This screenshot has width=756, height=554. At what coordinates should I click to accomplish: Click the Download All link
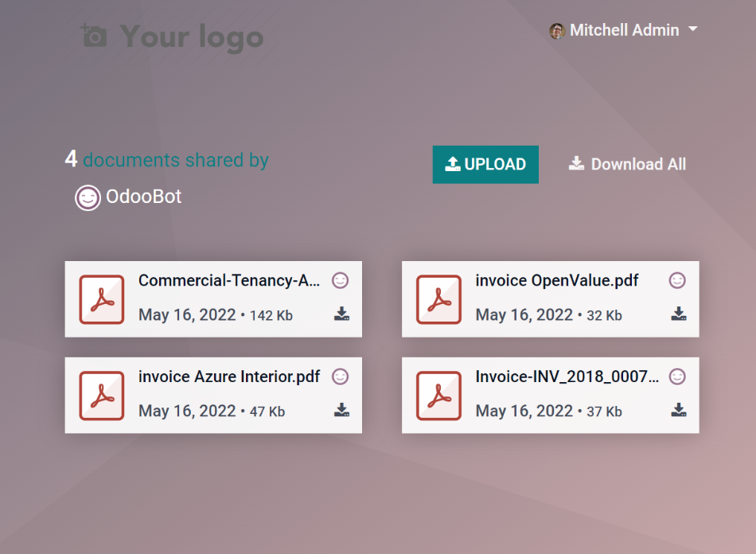627,164
